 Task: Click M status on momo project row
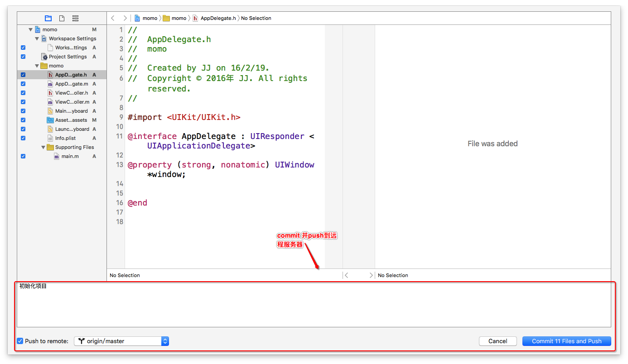(x=94, y=29)
